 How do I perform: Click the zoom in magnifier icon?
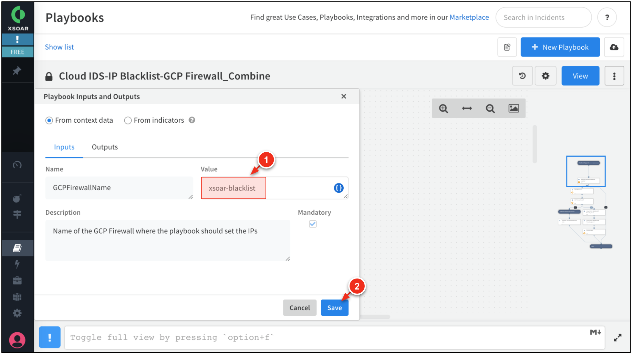(443, 109)
